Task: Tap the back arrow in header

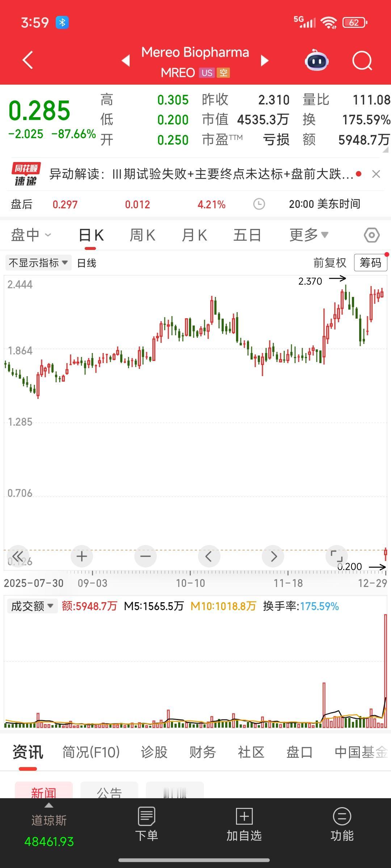Action: (x=28, y=60)
